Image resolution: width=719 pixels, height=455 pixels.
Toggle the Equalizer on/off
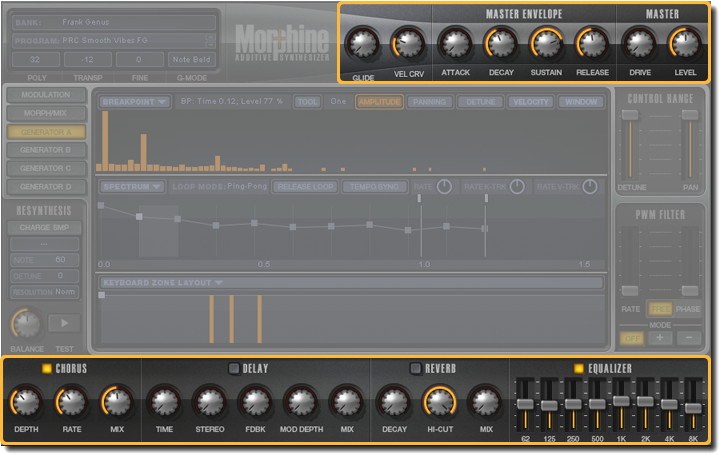pos(579,368)
